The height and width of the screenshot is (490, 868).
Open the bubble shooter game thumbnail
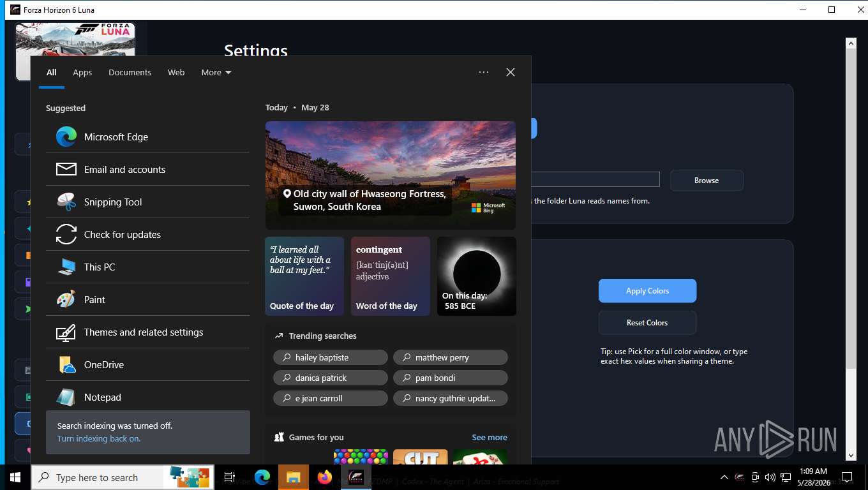click(x=361, y=457)
